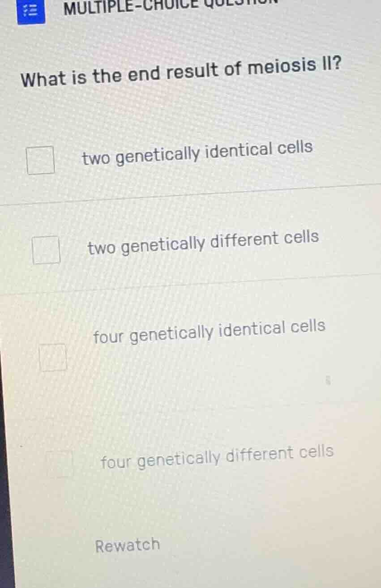Click the Rewatch link
Image resolution: width=381 pixels, height=588 pixels.
[x=127, y=544]
